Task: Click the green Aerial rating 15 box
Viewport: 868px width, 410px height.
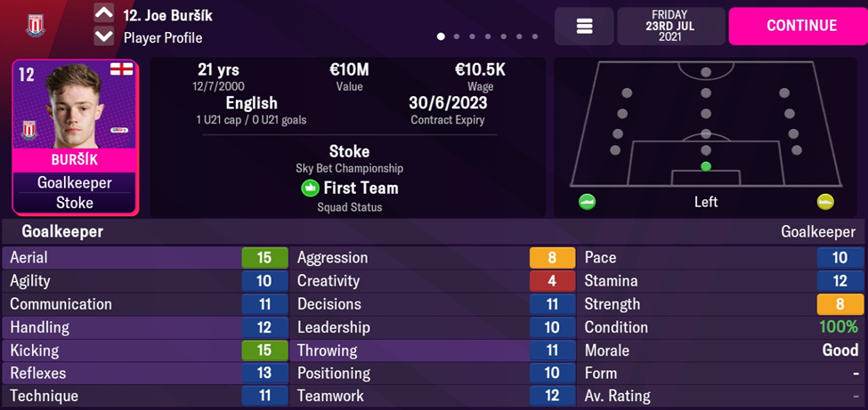Action: [x=264, y=258]
